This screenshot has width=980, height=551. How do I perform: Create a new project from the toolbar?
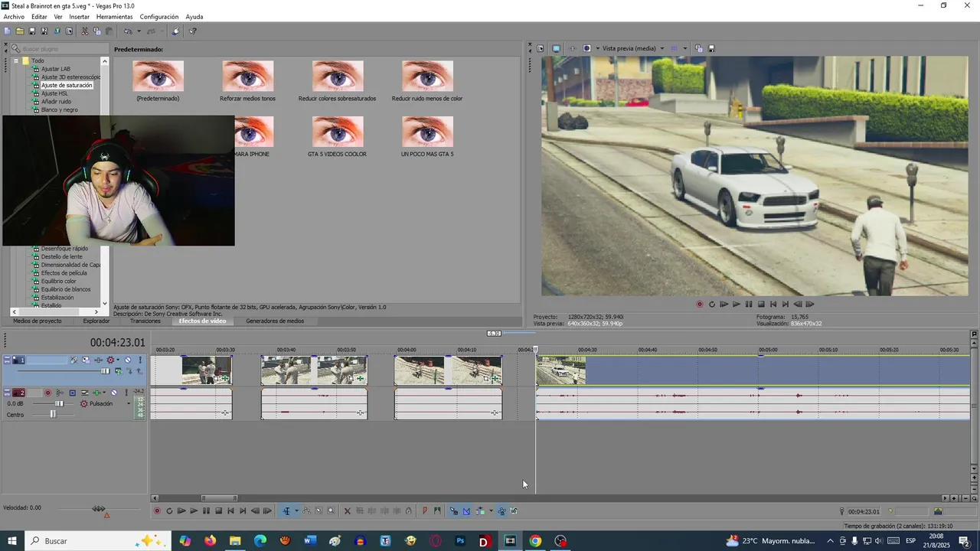coord(7,31)
